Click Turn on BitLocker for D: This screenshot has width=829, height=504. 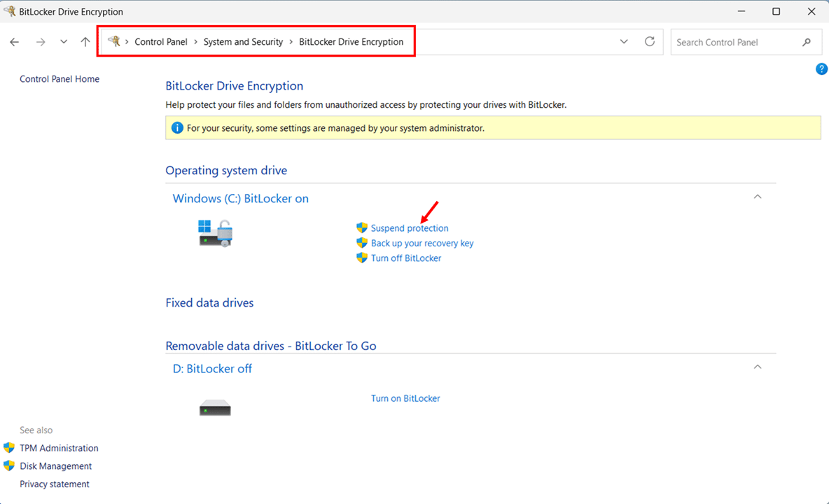(405, 398)
